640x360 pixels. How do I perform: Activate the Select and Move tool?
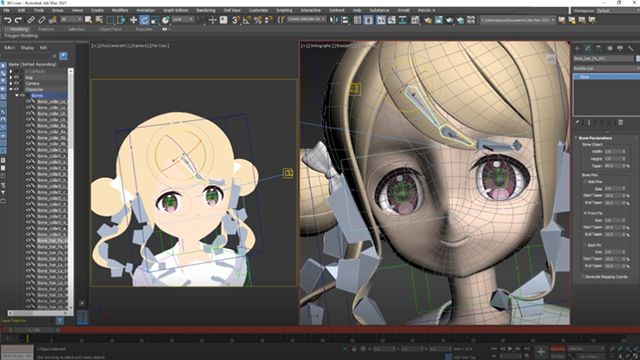point(133,20)
